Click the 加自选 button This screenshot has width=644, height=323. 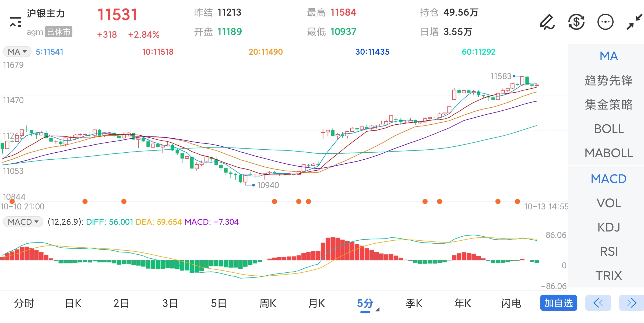[558, 303]
